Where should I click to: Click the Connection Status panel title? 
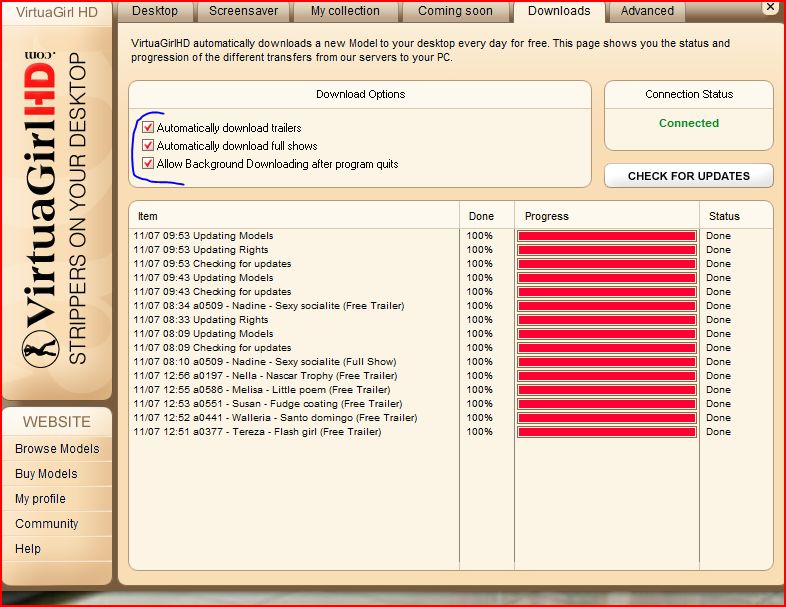689,94
